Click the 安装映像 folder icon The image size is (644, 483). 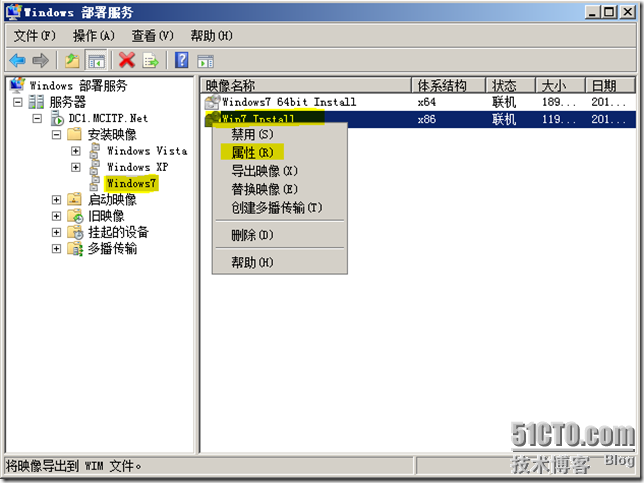[x=74, y=134]
